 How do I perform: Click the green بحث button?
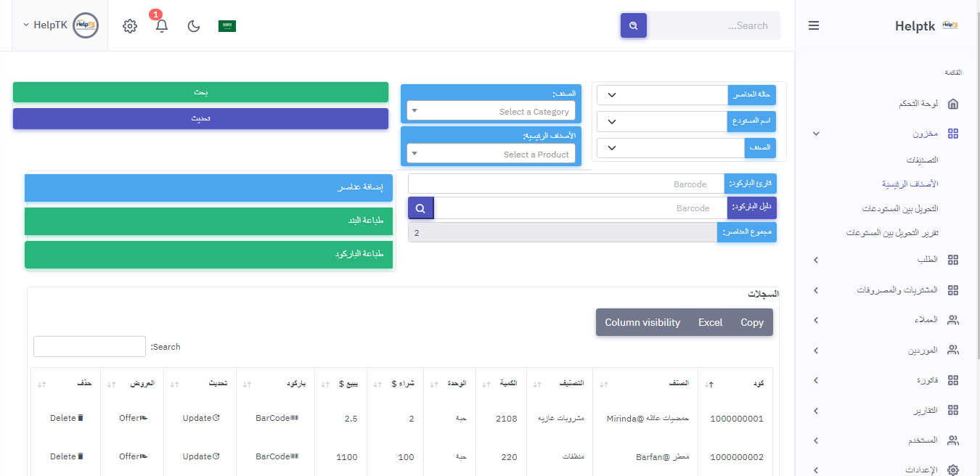(x=200, y=92)
